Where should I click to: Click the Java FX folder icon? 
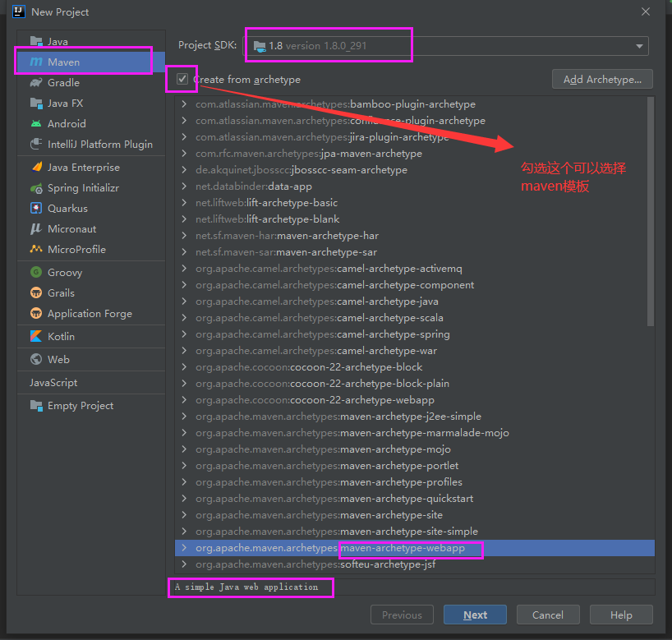click(36, 104)
